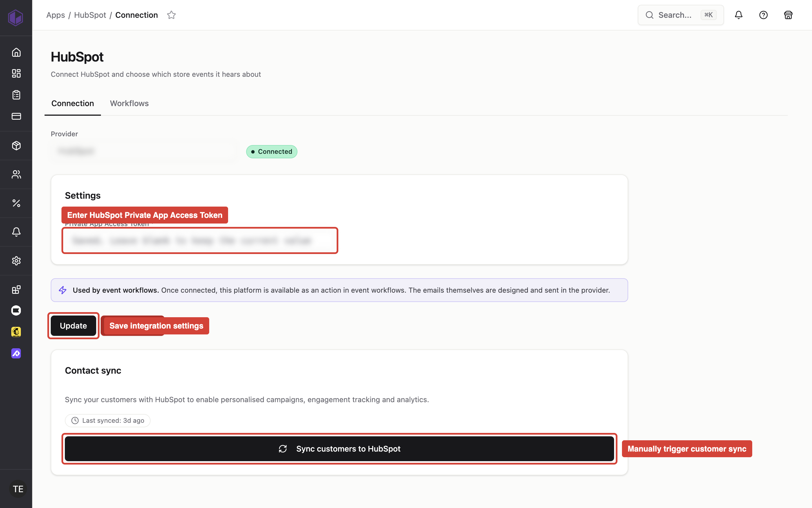812x508 pixels.
Task: Go to HubSpot in the breadcrumb
Action: click(90, 15)
